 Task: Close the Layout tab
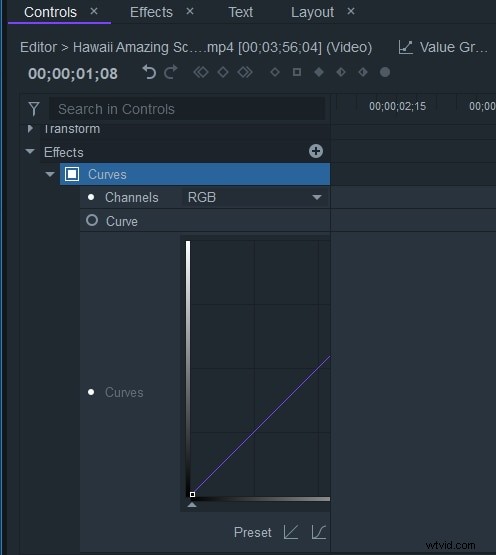(351, 11)
